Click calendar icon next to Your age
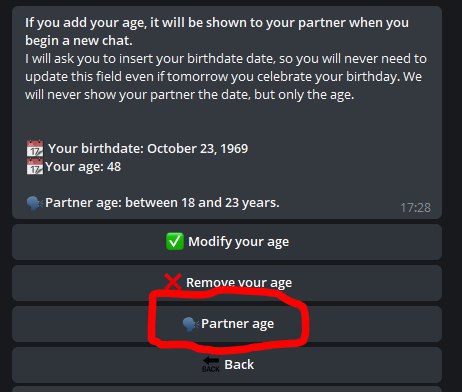Viewport: 462px width, 392px height. pyautogui.click(x=35, y=166)
